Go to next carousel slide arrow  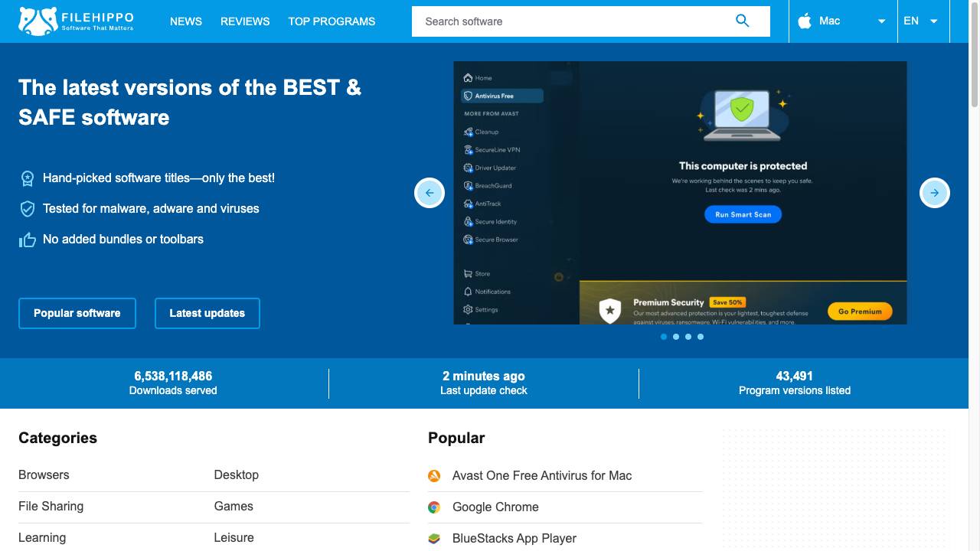tap(935, 193)
